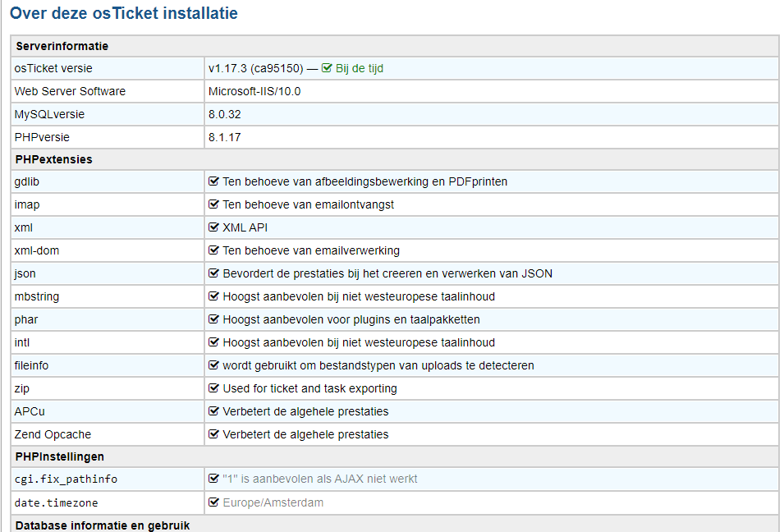
Task: Click the date.timezone checkmark
Action: click(213, 502)
